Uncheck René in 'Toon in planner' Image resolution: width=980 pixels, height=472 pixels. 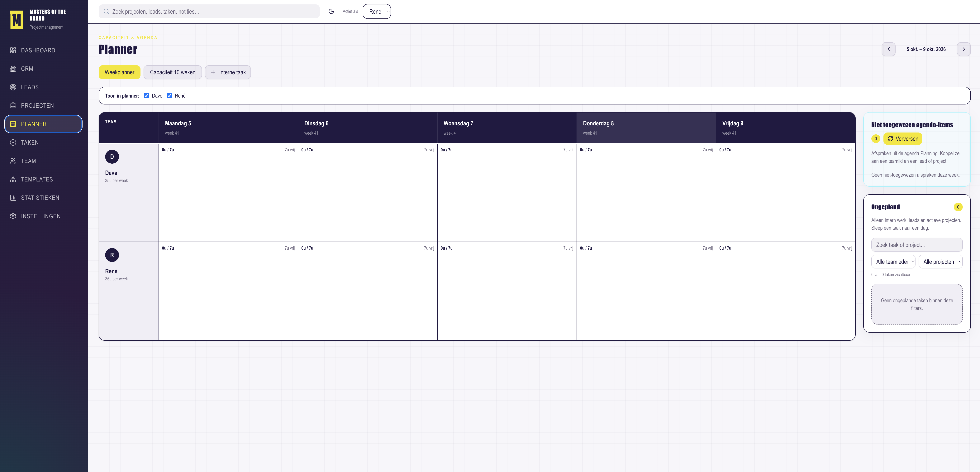pyautogui.click(x=169, y=96)
